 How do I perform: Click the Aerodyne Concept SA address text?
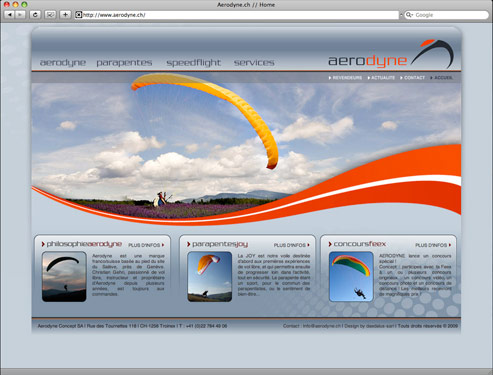click(132, 326)
